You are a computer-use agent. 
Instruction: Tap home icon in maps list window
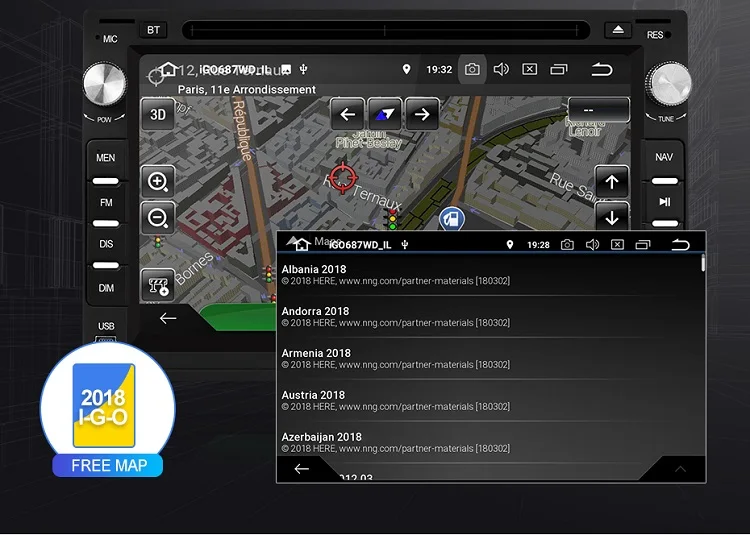click(x=301, y=245)
